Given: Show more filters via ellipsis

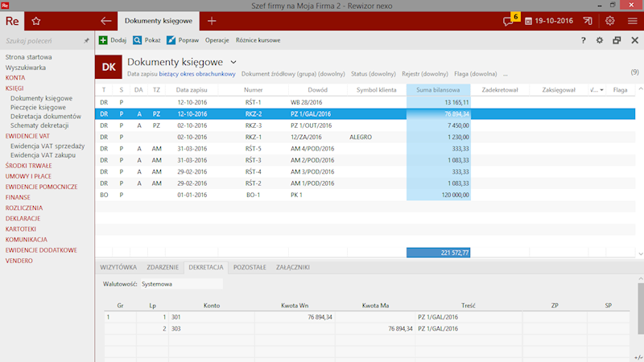Looking at the screenshot, I should (x=506, y=74).
